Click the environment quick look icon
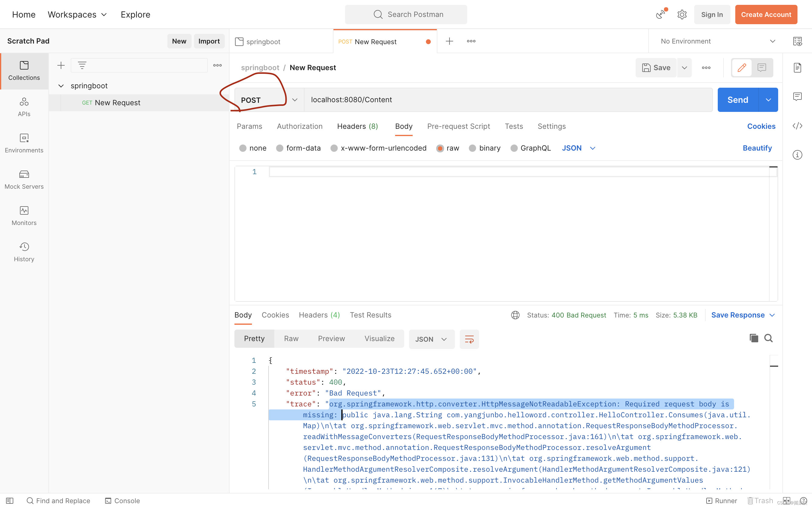Viewport: 812px width, 508px height. 797,41
